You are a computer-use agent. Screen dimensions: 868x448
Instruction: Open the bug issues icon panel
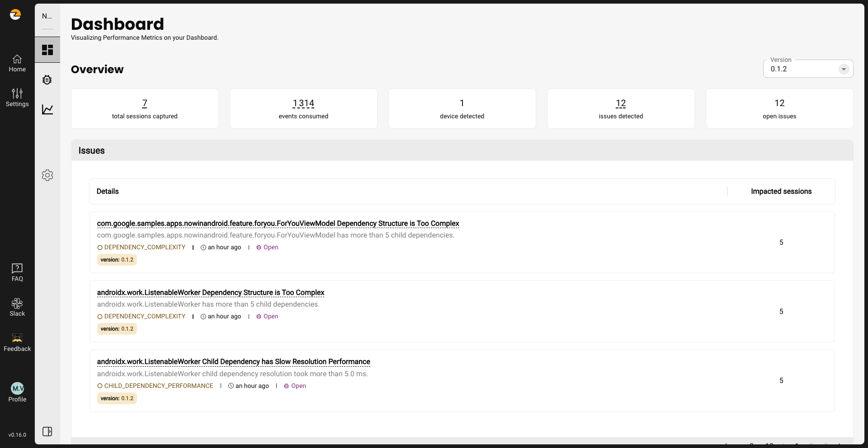pyautogui.click(x=47, y=80)
